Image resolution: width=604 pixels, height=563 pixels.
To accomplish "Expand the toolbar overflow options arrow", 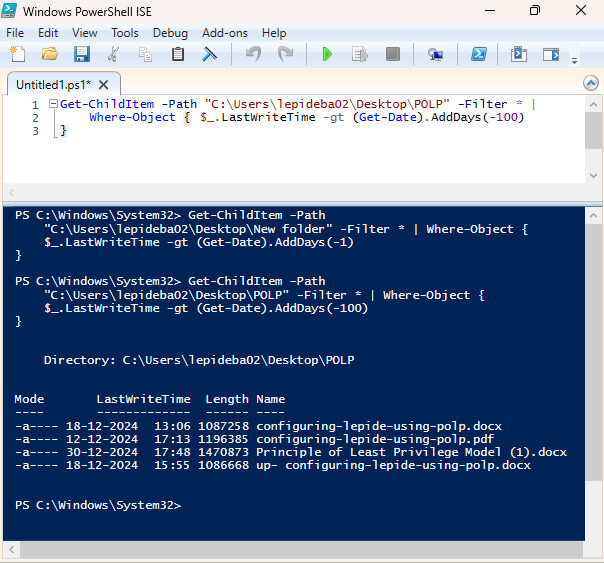I will tap(574, 58).
